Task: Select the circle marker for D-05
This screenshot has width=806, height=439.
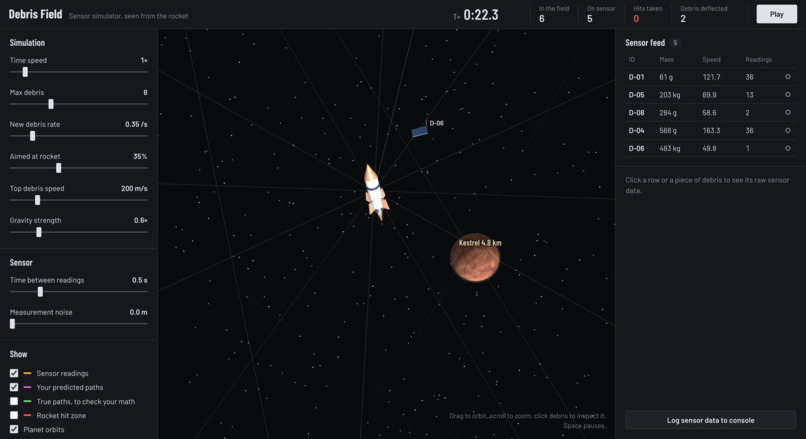Action: [x=787, y=95]
